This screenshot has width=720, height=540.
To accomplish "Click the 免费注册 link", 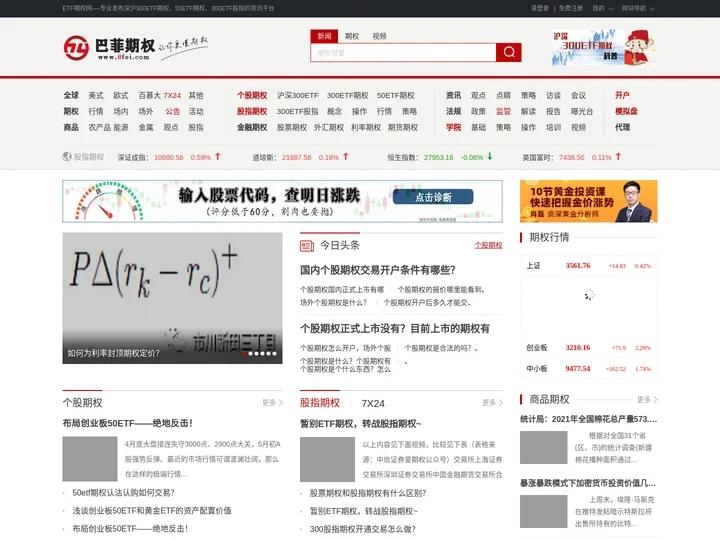I will tap(571, 8).
